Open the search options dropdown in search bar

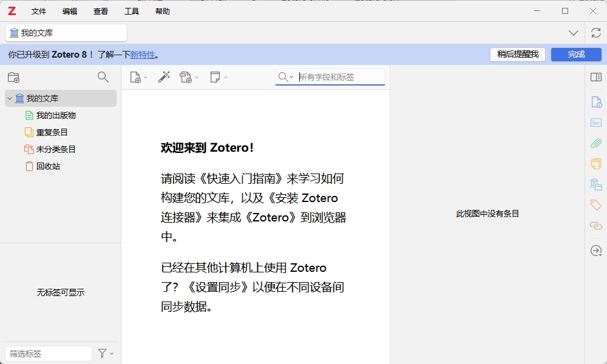tap(290, 77)
